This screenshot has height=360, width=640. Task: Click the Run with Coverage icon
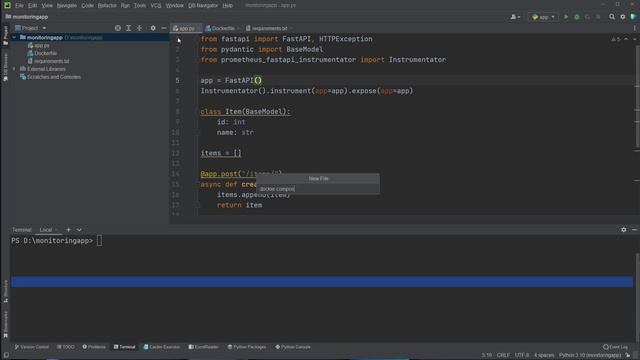pos(587,17)
